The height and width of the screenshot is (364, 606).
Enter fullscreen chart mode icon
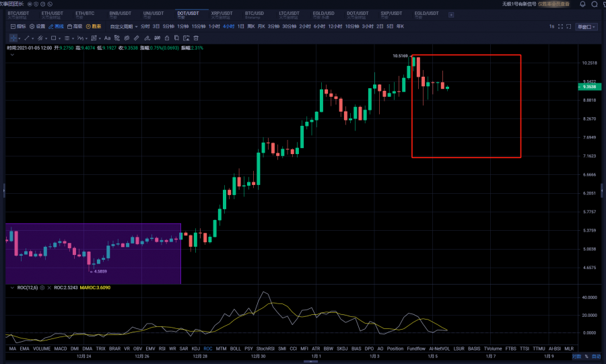coord(561,26)
